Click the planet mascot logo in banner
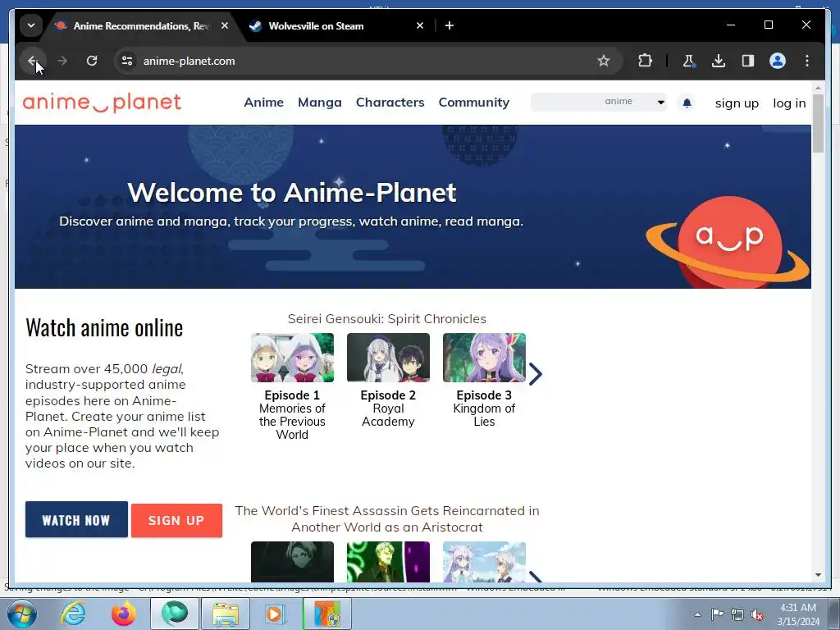Viewport: 840px width, 630px height. (x=728, y=242)
